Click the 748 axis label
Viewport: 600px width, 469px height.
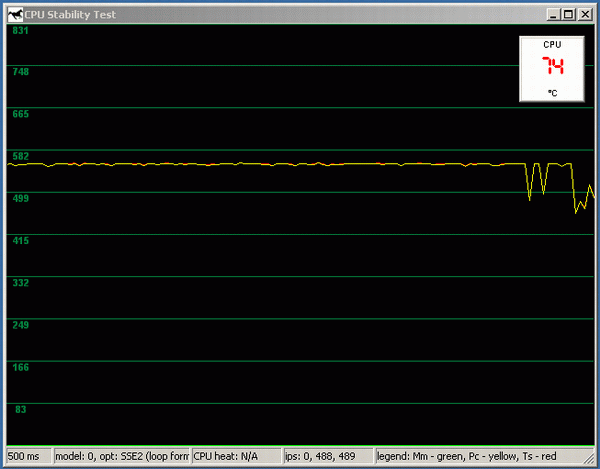20,73
